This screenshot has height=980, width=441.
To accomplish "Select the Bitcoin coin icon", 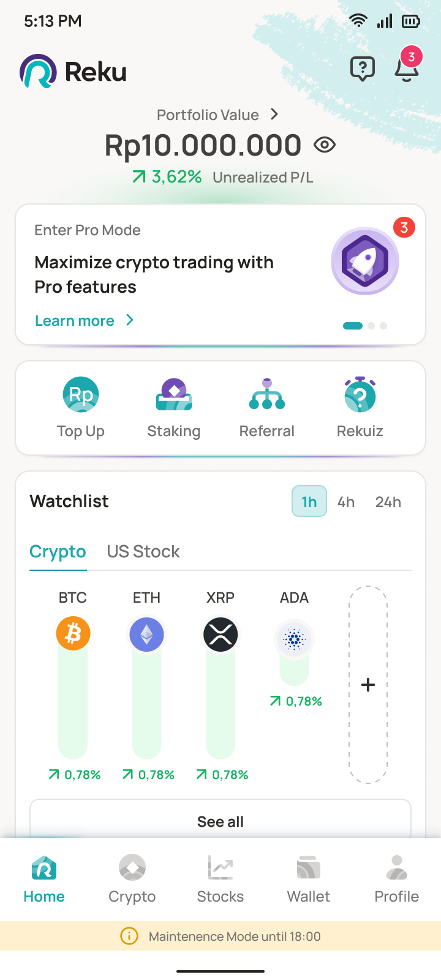I will [x=73, y=633].
